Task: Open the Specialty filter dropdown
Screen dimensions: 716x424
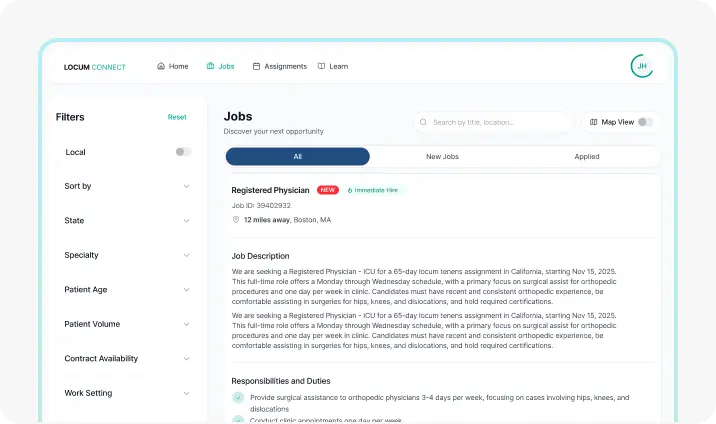Action: [x=186, y=255]
